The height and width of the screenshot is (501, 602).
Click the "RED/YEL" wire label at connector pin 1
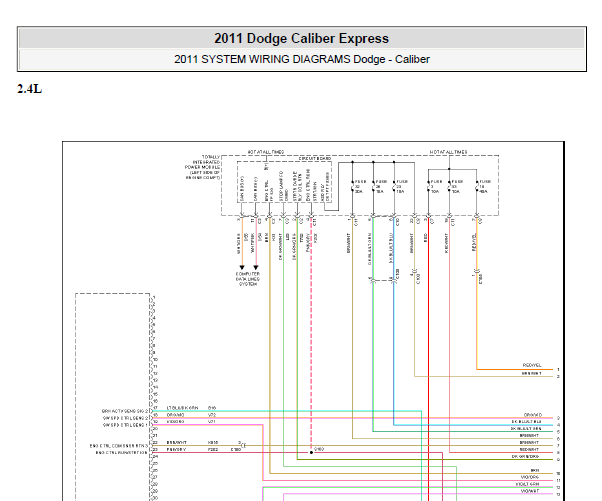coord(532,365)
